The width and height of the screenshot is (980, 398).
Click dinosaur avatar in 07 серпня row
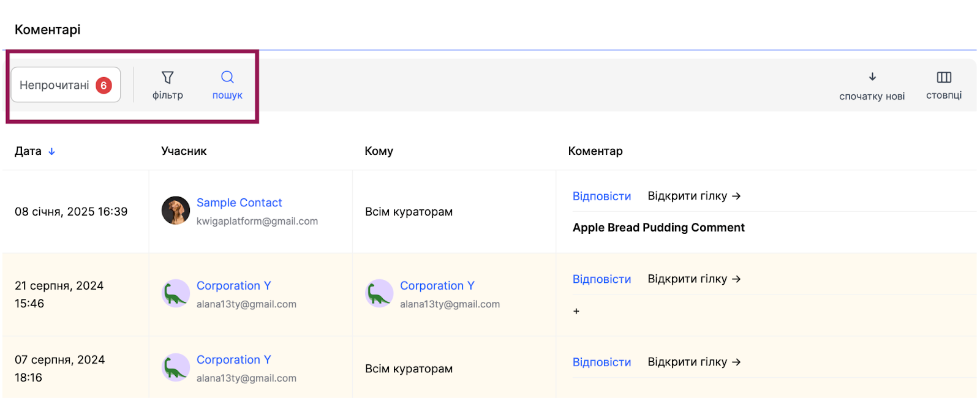(x=176, y=368)
